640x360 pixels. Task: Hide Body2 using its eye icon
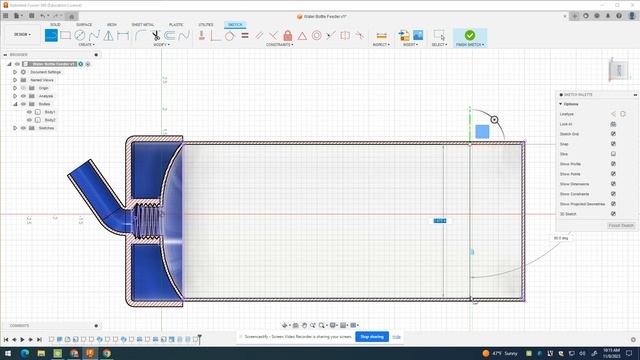click(x=29, y=120)
